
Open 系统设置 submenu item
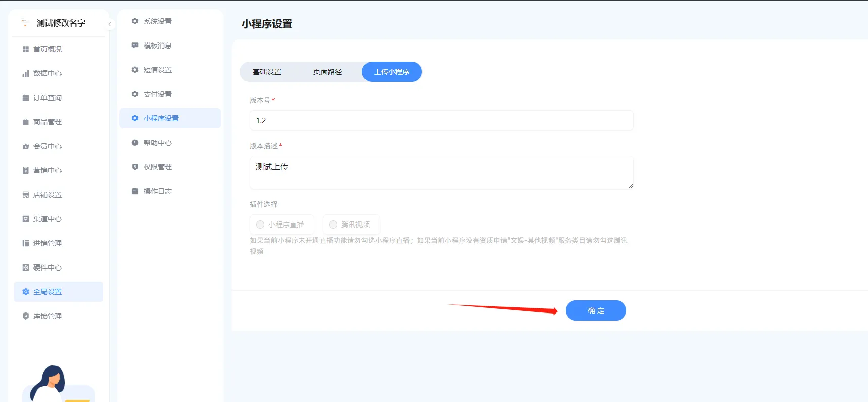point(170,21)
